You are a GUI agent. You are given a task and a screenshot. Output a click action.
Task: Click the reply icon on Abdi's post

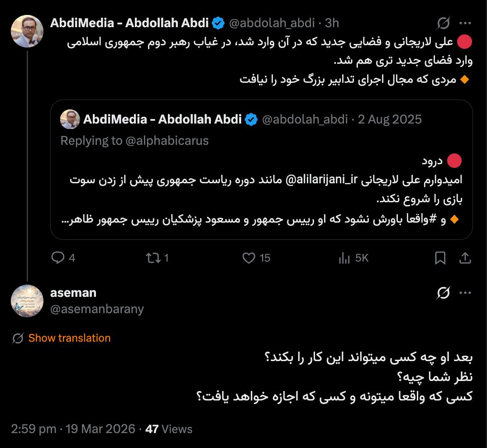click(x=58, y=258)
